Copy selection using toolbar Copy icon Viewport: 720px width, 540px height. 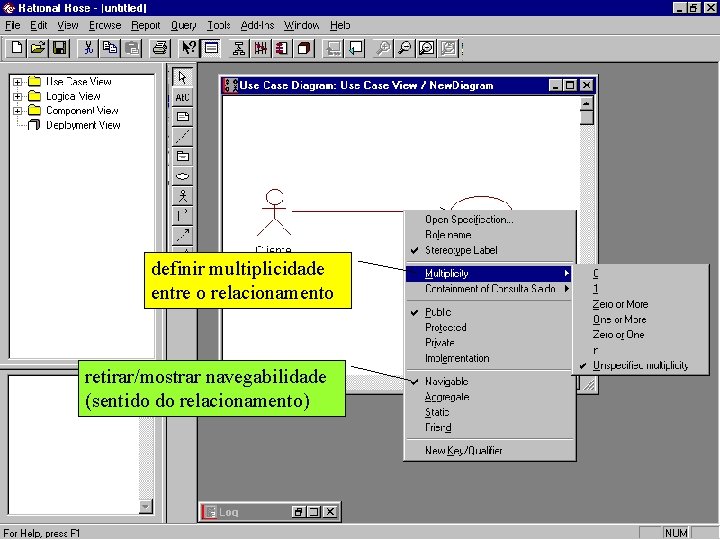click(x=110, y=48)
